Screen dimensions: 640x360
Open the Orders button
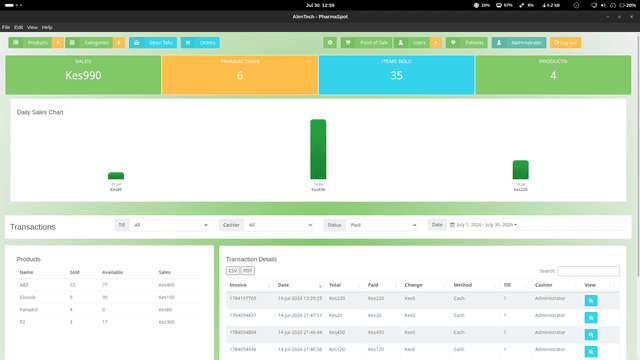(200, 42)
